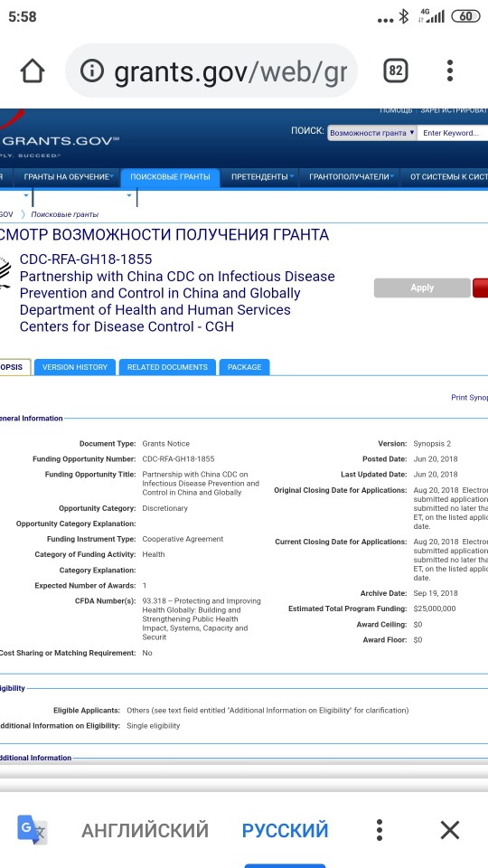488x868 pixels.
Task: Expand the Гранты на обучение menu
Action: (69, 177)
